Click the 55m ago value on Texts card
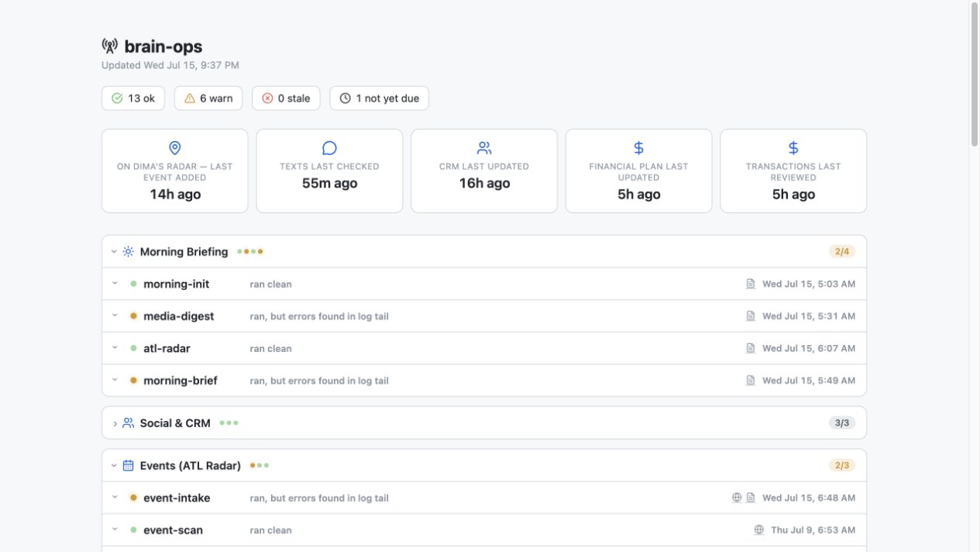 (329, 184)
